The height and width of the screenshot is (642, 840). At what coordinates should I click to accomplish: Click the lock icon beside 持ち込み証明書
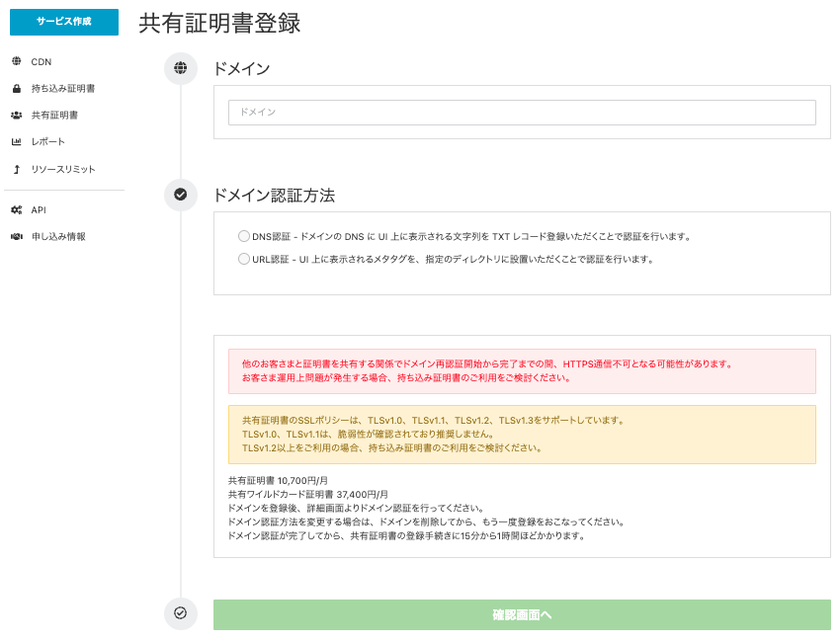[x=16, y=87]
